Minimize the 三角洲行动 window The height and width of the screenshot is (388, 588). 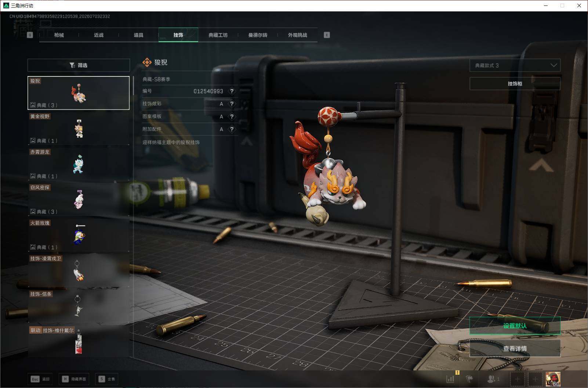[x=546, y=6]
